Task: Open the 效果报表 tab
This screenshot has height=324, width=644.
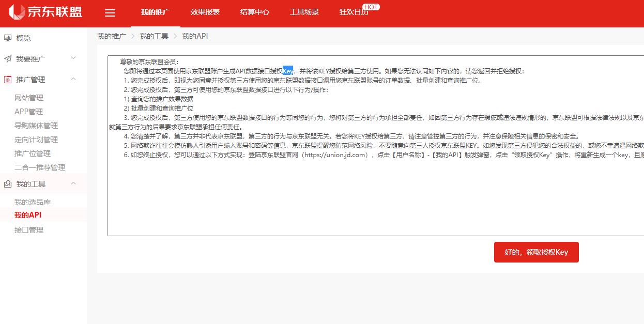Action: pos(205,12)
